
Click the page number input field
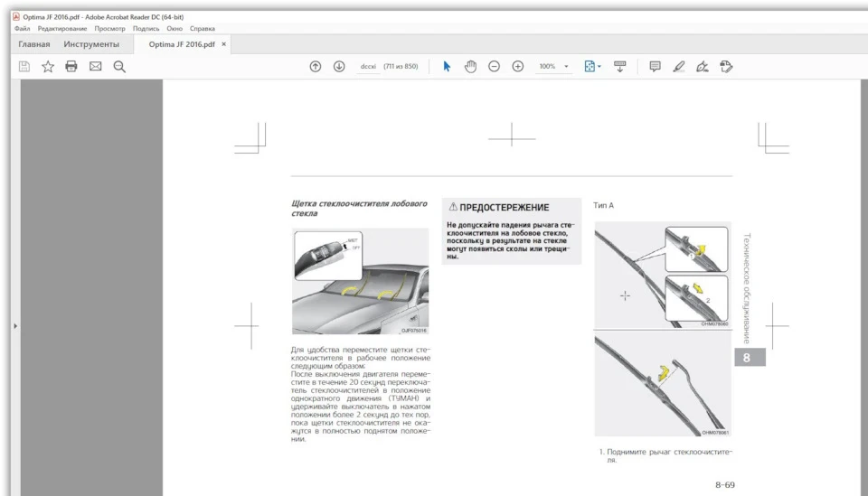click(368, 66)
